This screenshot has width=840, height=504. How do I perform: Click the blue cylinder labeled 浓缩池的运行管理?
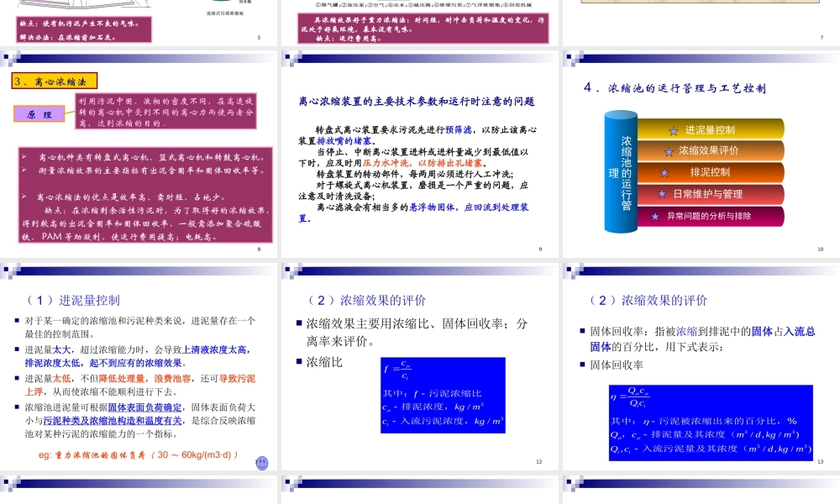pos(621,172)
